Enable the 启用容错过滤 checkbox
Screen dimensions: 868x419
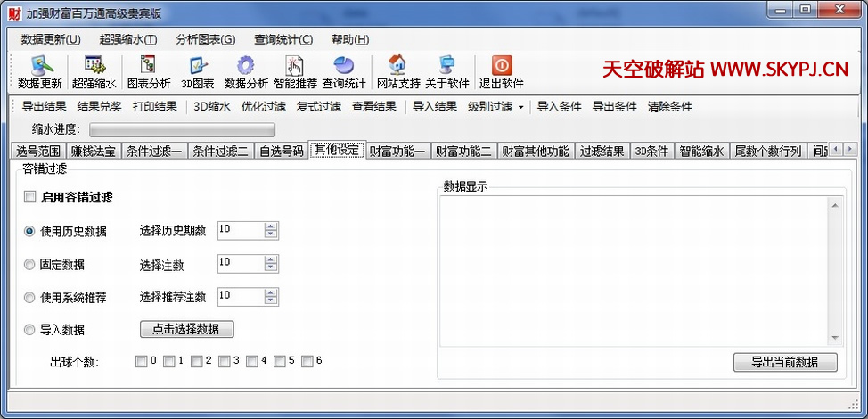pos(30,197)
